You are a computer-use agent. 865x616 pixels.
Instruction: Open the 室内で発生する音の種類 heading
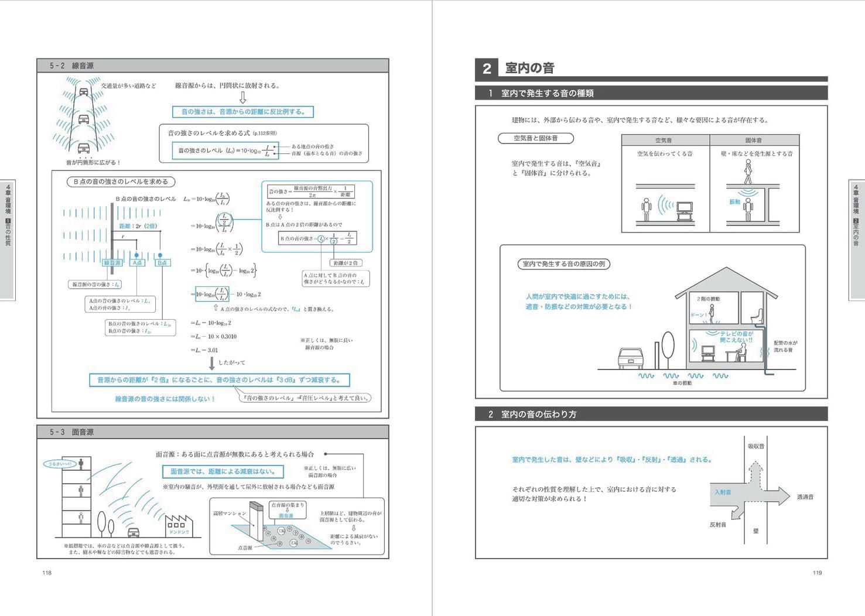click(651, 93)
